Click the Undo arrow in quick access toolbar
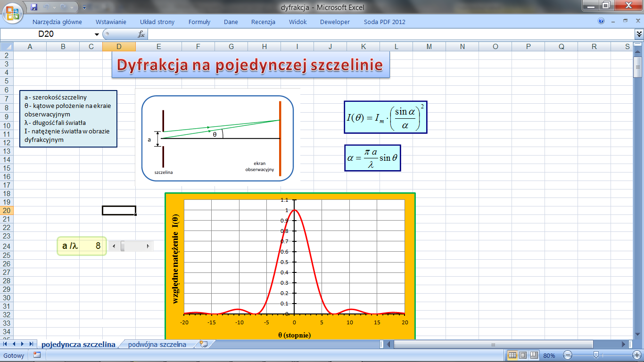This screenshot has width=644, height=362. (x=47, y=7)
